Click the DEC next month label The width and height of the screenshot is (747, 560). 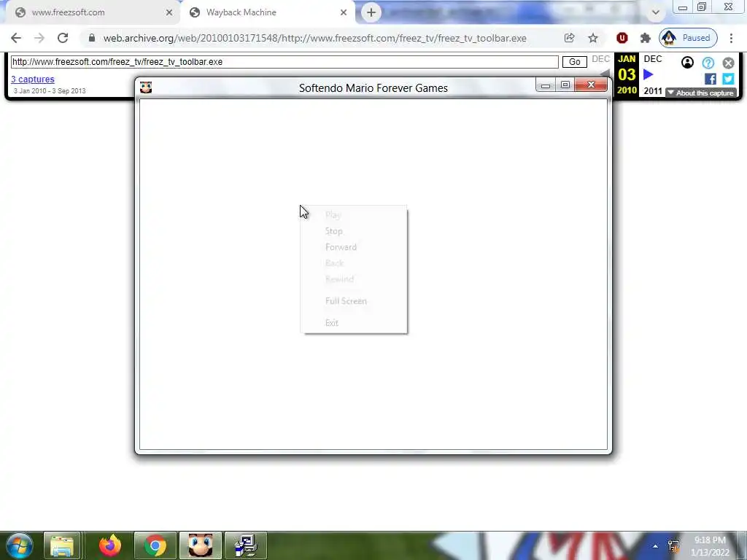tap(653, 59)
